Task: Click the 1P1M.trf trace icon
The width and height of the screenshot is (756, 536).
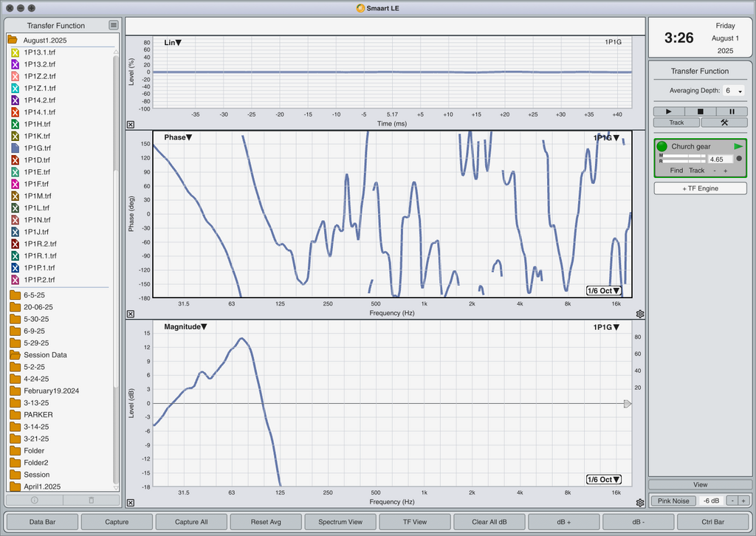Action: [15, 196]
